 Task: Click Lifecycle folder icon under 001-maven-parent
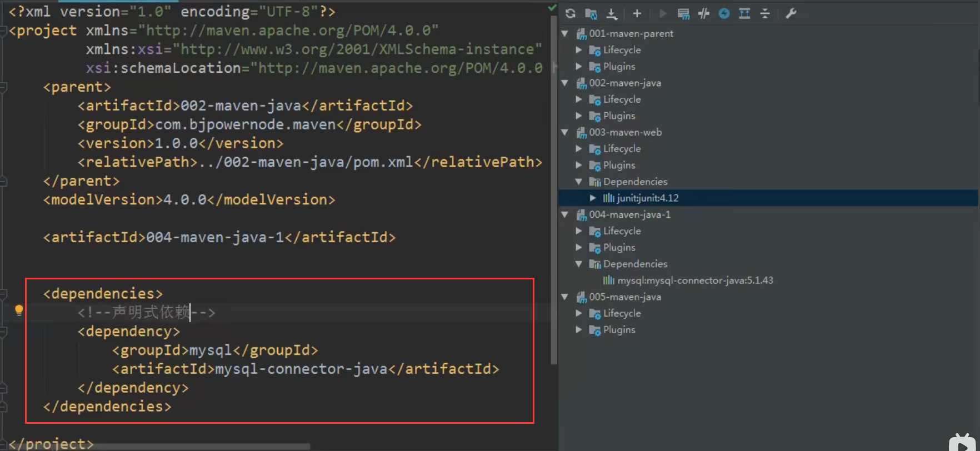(x=595, y=51)
